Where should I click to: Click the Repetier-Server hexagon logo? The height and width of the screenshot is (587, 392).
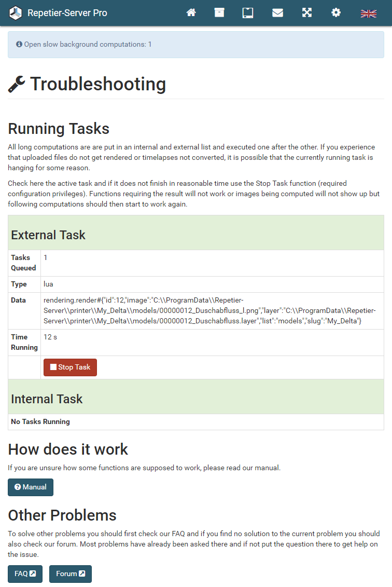click(15, 12)
